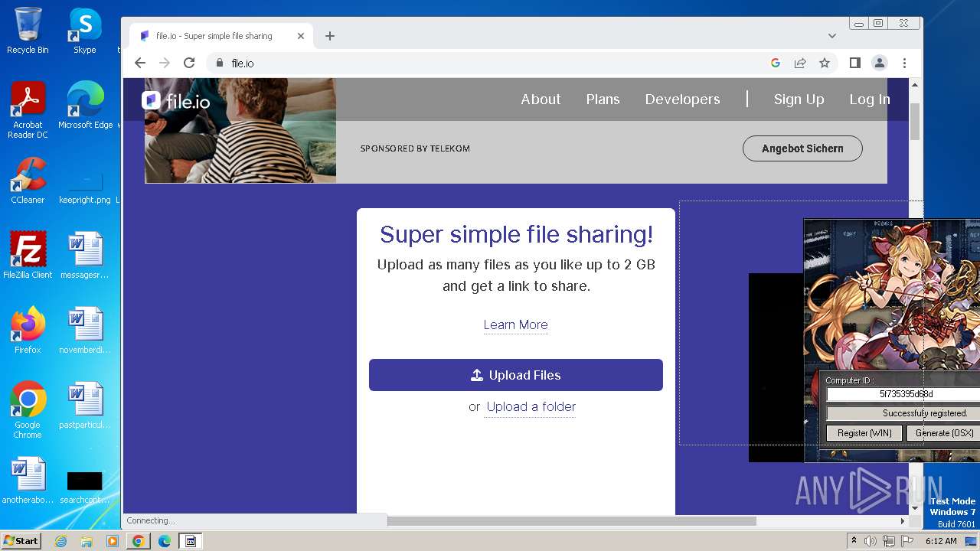The width and height of the screenshot is (980, 551).
Task: Click Log In in navigation
Action: coord(869,99)
